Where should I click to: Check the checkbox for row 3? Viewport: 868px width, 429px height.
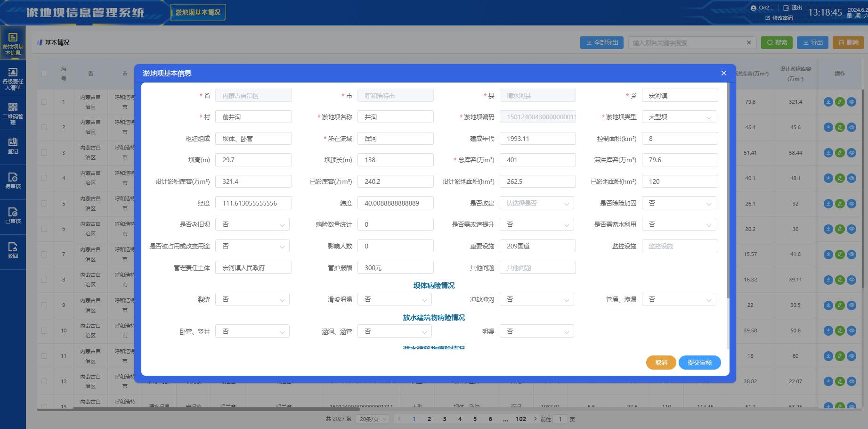click(44, 153)
